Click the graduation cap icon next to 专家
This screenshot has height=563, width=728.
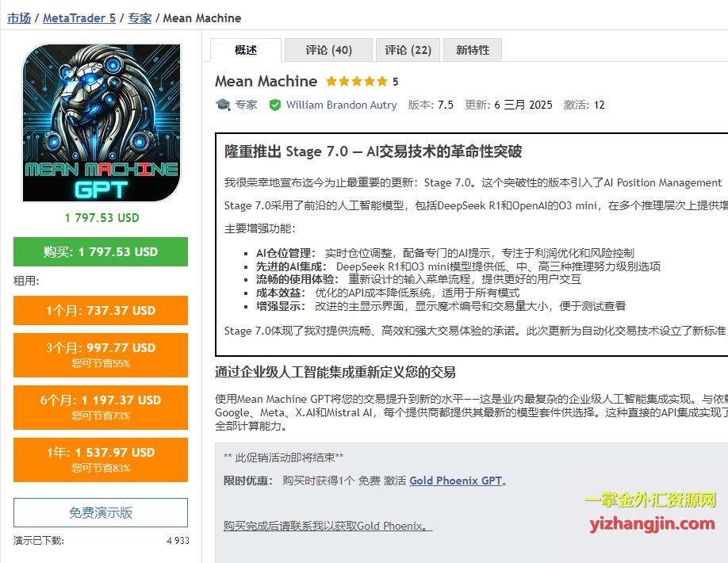click(223, 105)
